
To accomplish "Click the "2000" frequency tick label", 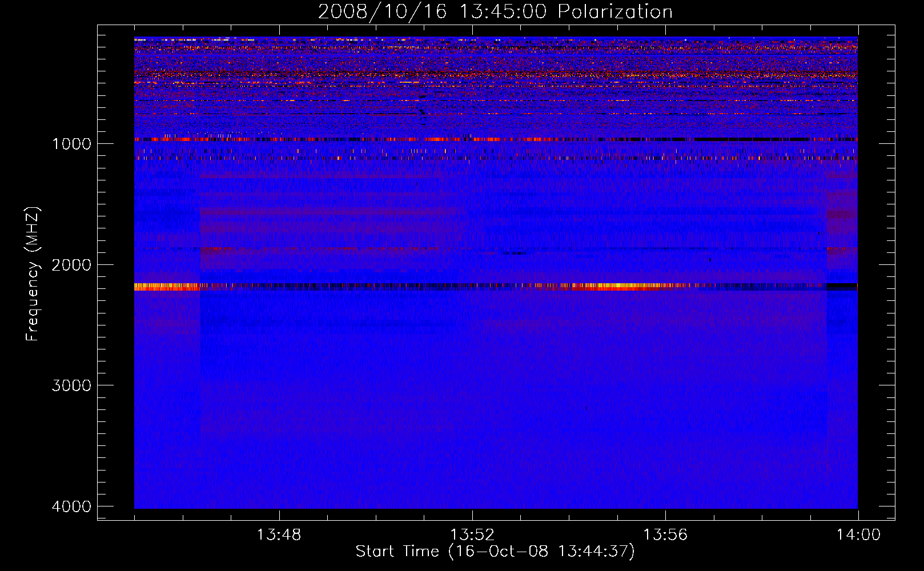I will click(71, 265).
